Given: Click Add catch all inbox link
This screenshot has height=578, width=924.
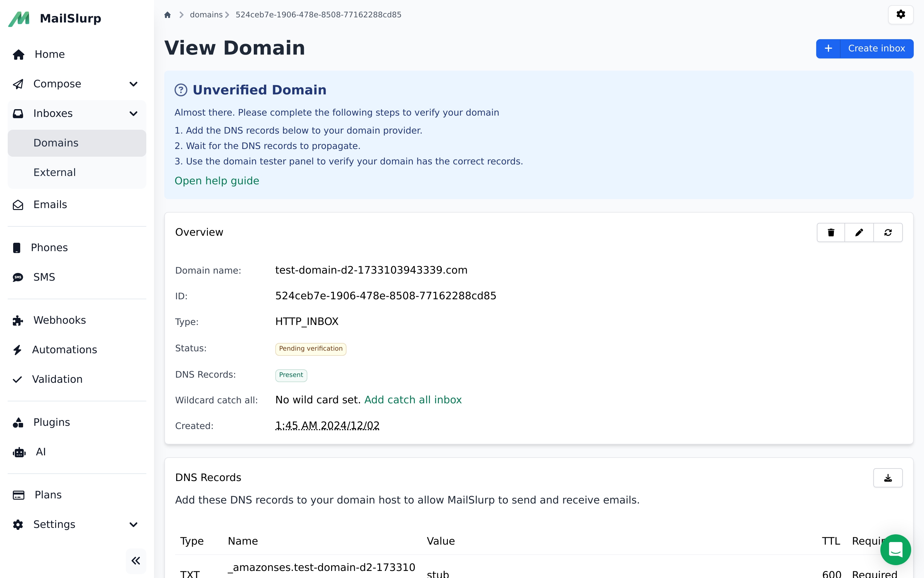Looking at the screenshot, I should pyautogui.click(x=413, y=400).
